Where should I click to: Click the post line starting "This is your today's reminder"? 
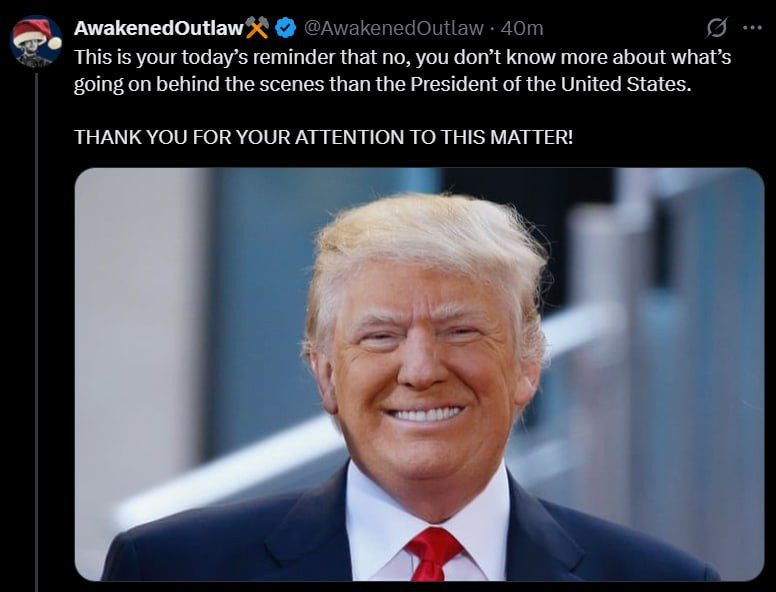[x=402, y=57]
